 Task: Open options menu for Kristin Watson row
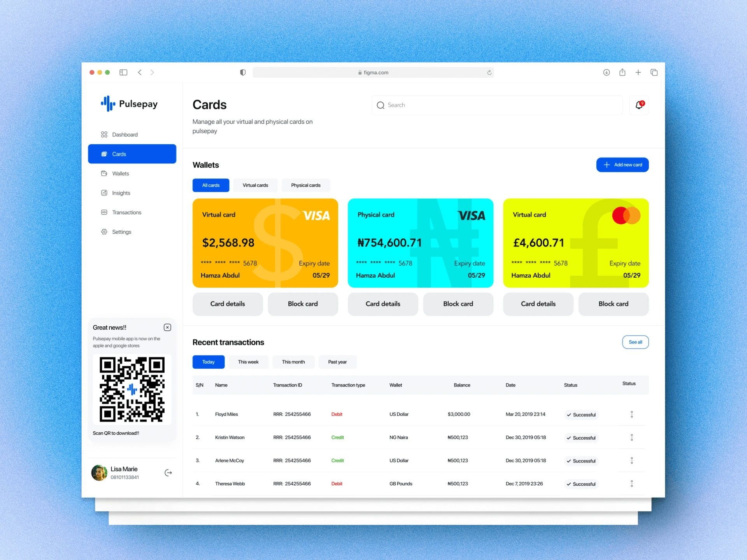point(632,437)
